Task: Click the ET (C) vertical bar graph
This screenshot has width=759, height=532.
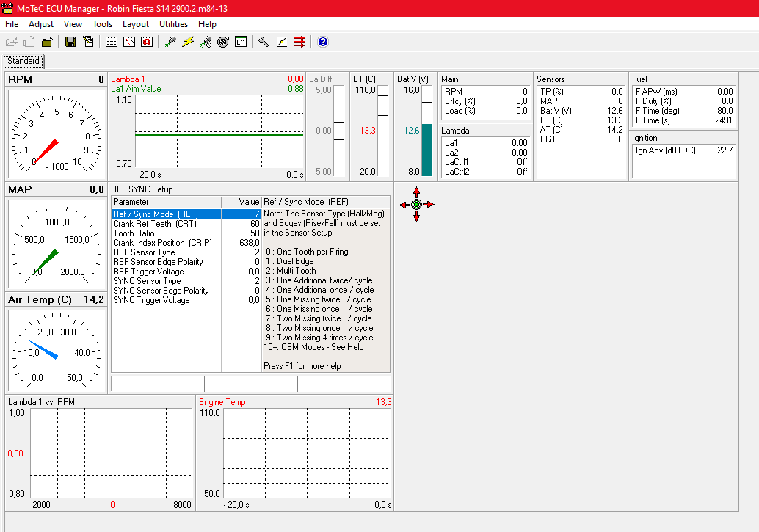Action: tap(383, 131)
